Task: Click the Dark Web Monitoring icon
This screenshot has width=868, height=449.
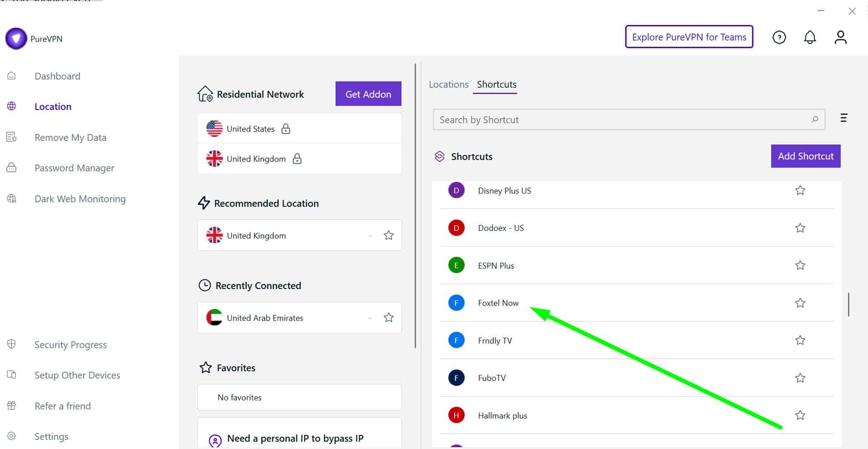Action: pos(11,199)
